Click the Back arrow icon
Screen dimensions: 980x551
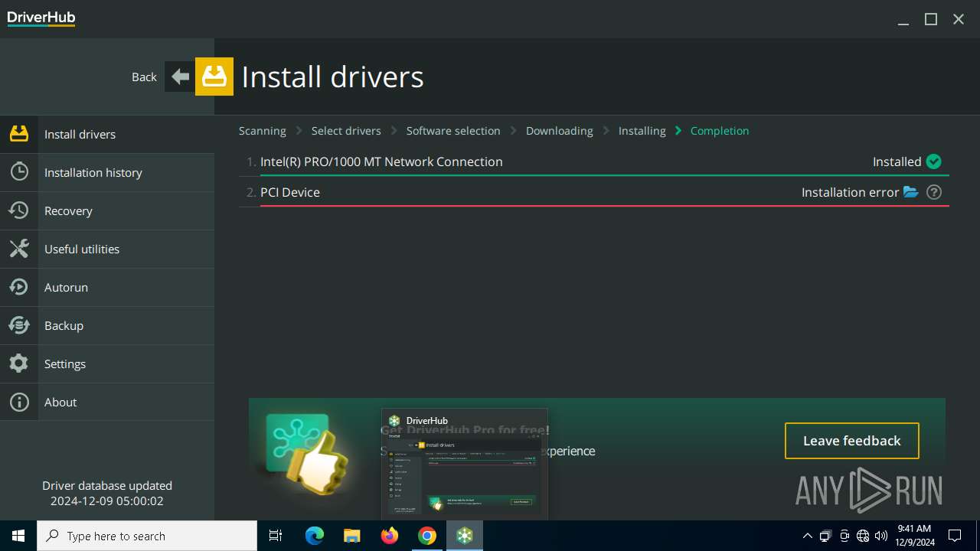click(180, 77)
